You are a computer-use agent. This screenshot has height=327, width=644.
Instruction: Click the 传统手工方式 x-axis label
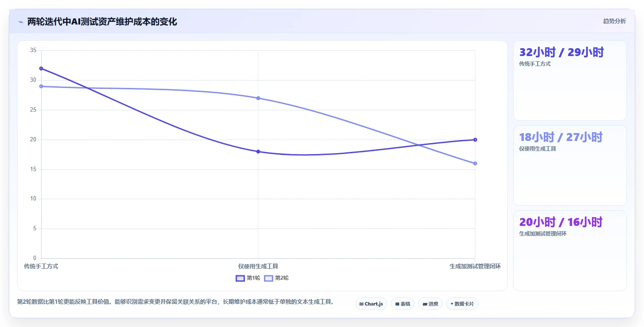point(41,266)
